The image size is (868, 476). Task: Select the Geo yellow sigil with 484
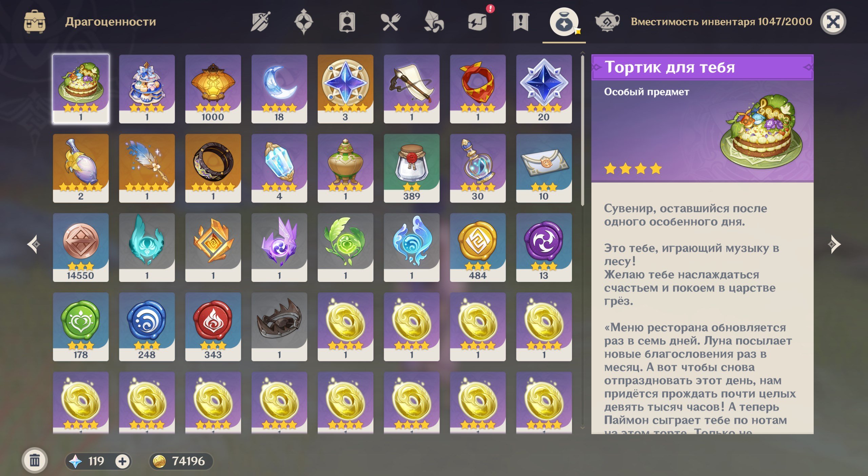[478, 247]
